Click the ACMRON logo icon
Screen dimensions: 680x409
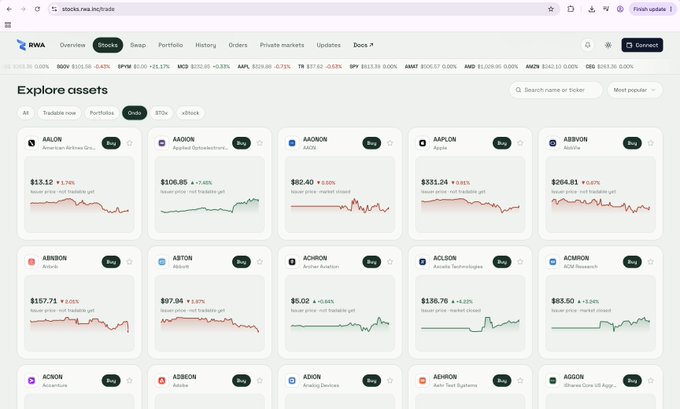click(x=552, y=262)
